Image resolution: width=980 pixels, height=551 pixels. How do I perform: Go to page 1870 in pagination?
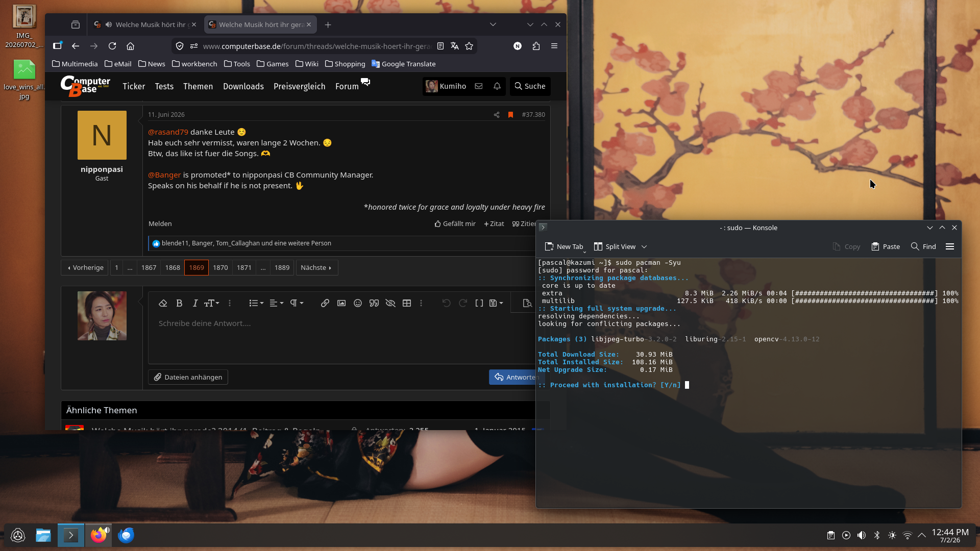(x=220, y=267)
